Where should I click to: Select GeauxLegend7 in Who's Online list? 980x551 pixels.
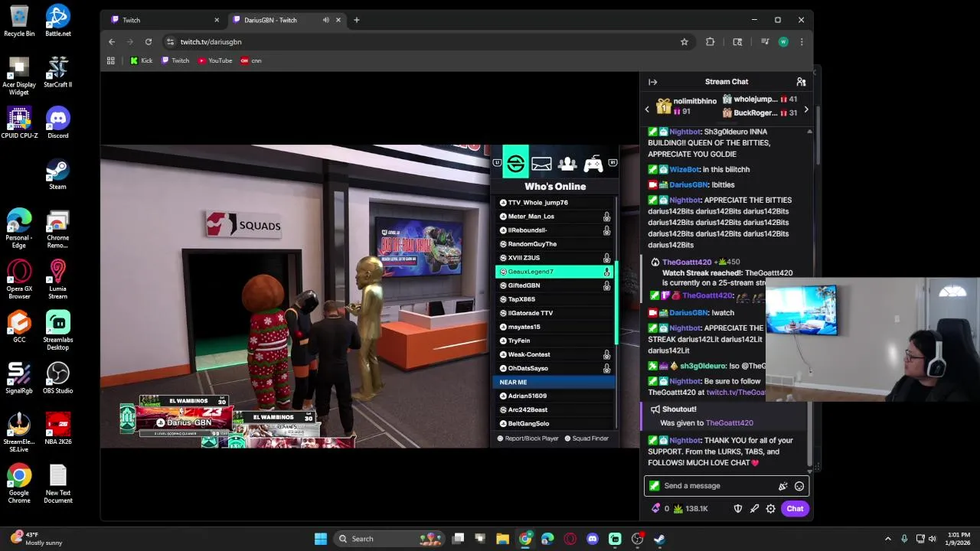point(555,272)
